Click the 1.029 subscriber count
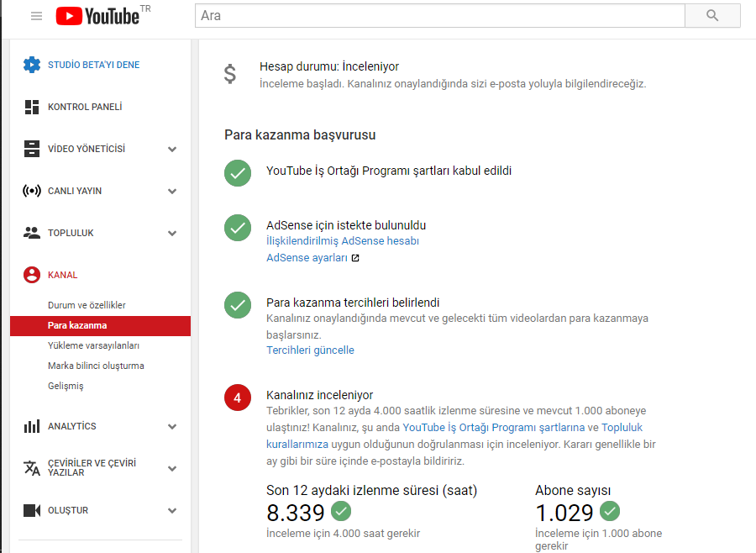The width and height of the screenshot is (756, 553). click(564, 513)
